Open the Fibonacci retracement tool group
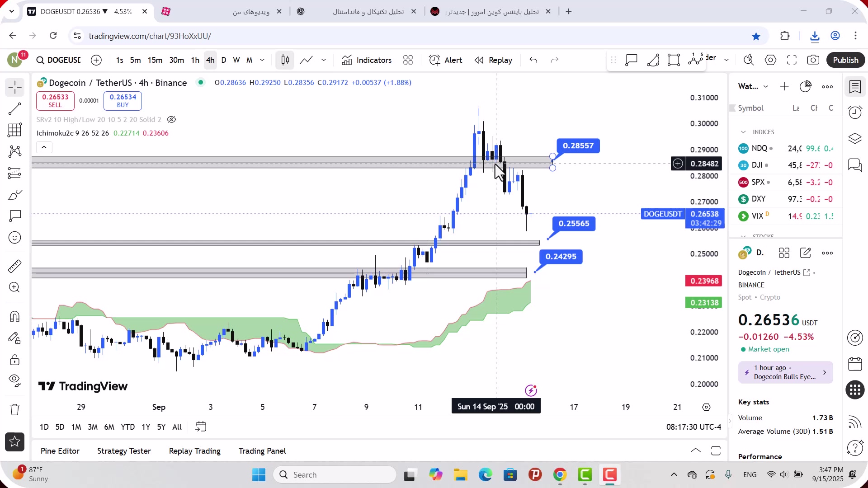 [15, 130]
